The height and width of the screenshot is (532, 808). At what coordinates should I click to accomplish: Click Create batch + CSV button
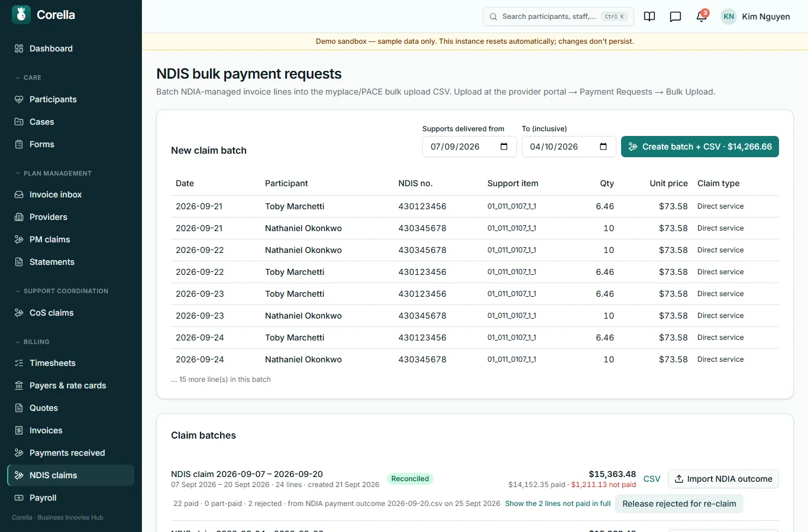point(700,147)
